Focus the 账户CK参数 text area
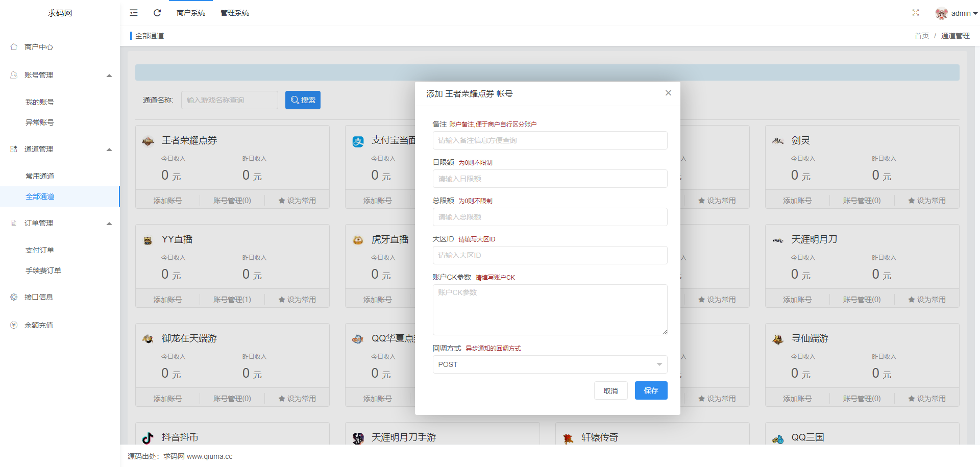This screenshot has width=980, height=467. click(x=550, y=310)
